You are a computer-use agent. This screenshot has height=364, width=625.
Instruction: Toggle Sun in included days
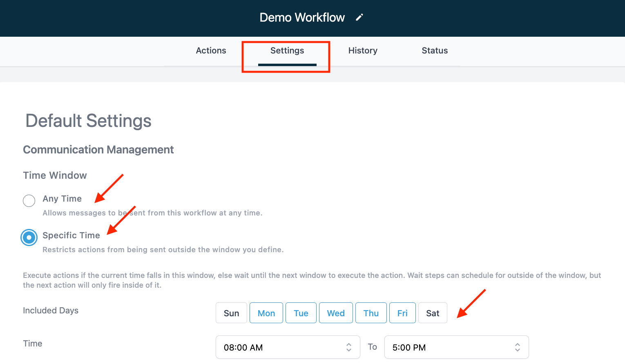point(231,313)
